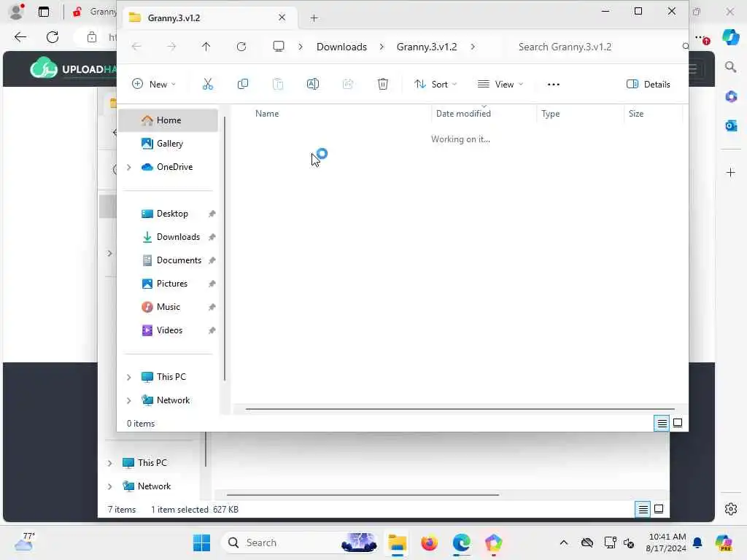This screenshot has width=747, height=560.
Task: Click Granny.3.v1.2 in the address breadcrumb
Action: coord(426,47)
